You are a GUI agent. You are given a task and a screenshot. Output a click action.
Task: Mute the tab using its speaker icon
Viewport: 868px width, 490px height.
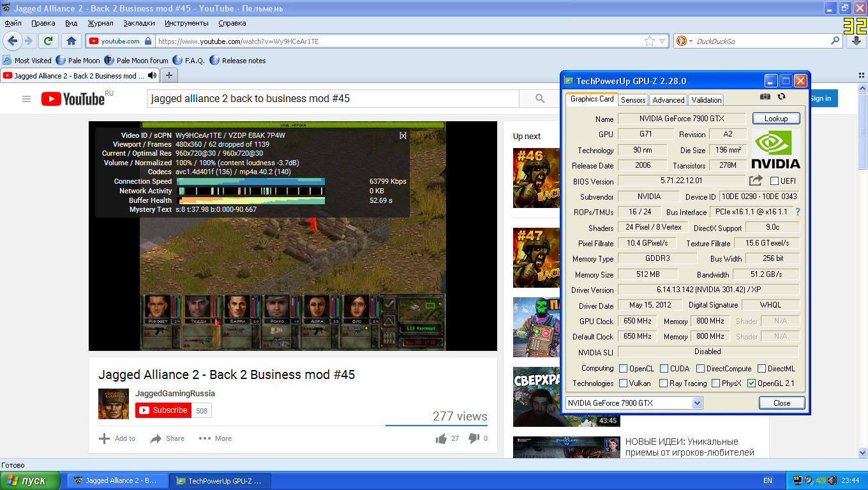pyautogui.click(x=152, y=75)
